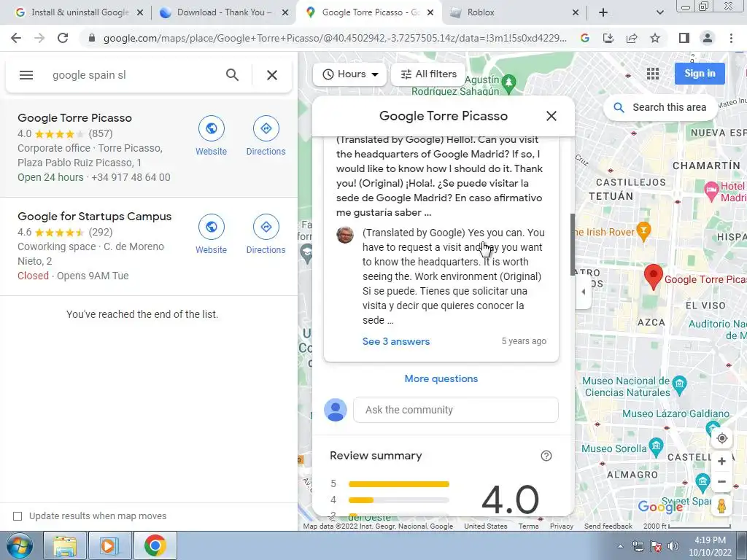747x560 pixels.
Task: Click the answerer's profile photo
Action: pos(345,235)
